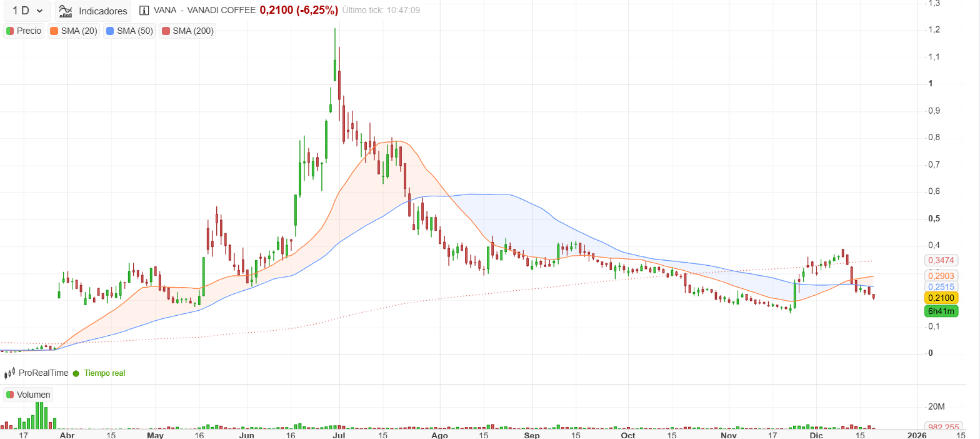Open the Indicadores panel
The height and width of the screenshot is (439, 980).
click(x=93, y=11)
